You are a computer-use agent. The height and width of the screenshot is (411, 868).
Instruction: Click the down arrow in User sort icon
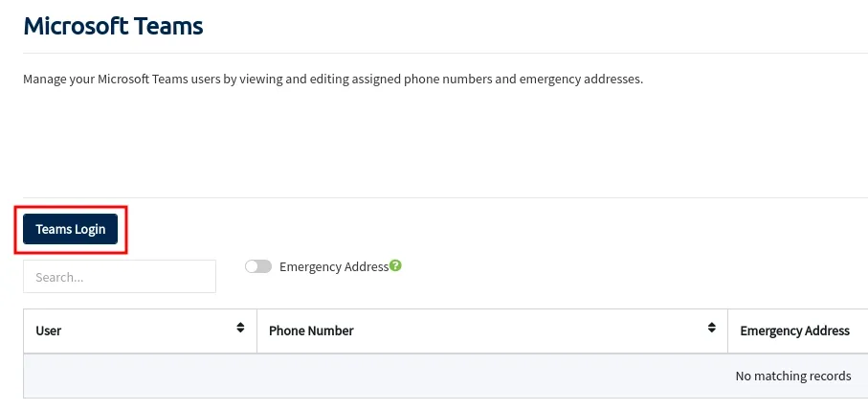point(240,331)
